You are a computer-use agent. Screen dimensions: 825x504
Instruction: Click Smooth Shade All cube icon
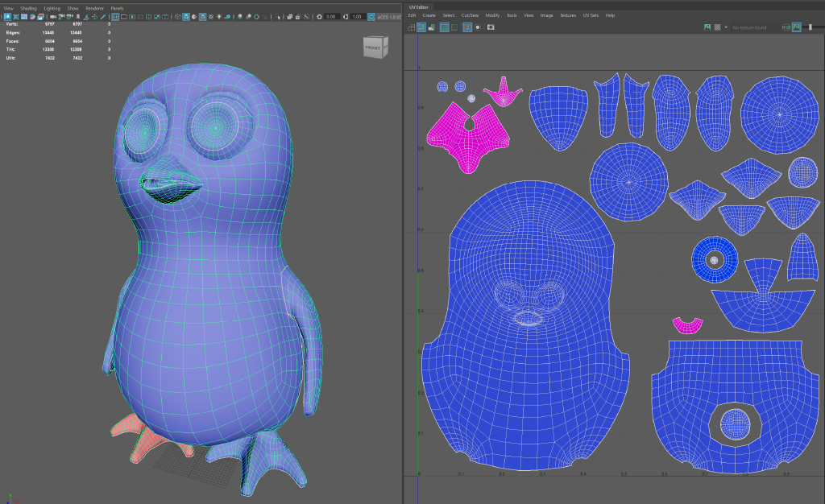(186, 17)
